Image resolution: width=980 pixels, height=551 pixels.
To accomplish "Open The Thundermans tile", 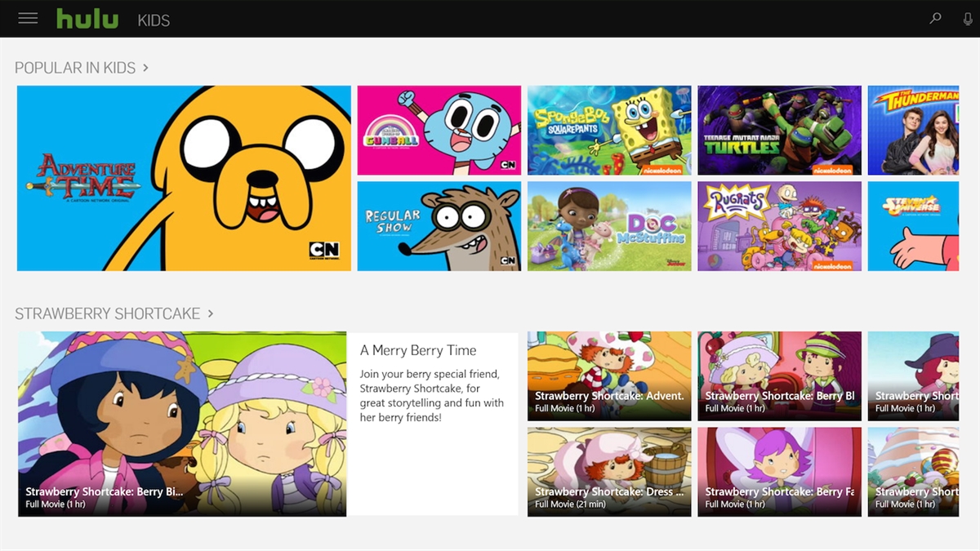I will coord(913,131).
